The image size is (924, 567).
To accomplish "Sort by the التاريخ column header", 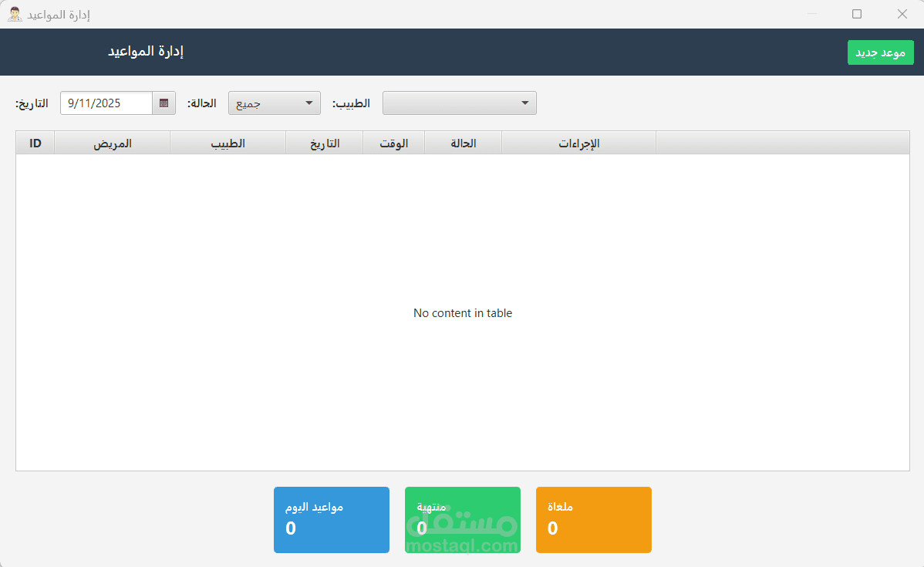I will [325, 143].
